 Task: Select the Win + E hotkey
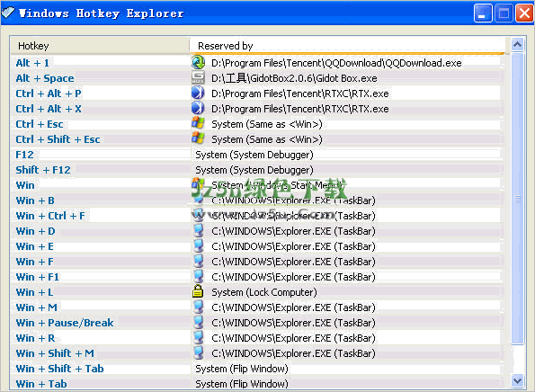click(x=34, y=246)
